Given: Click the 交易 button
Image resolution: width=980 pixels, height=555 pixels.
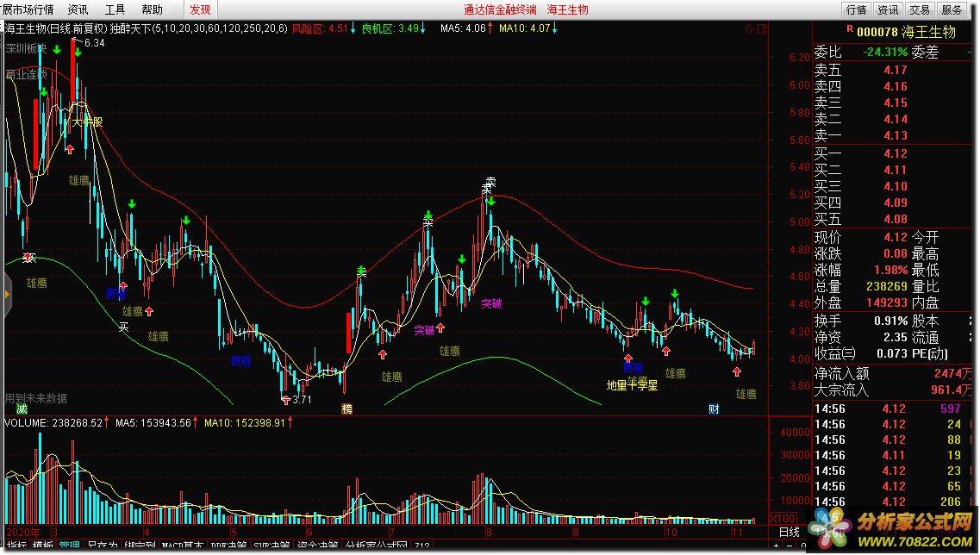Looking at the screenshot, I should (x=920, y=9).
